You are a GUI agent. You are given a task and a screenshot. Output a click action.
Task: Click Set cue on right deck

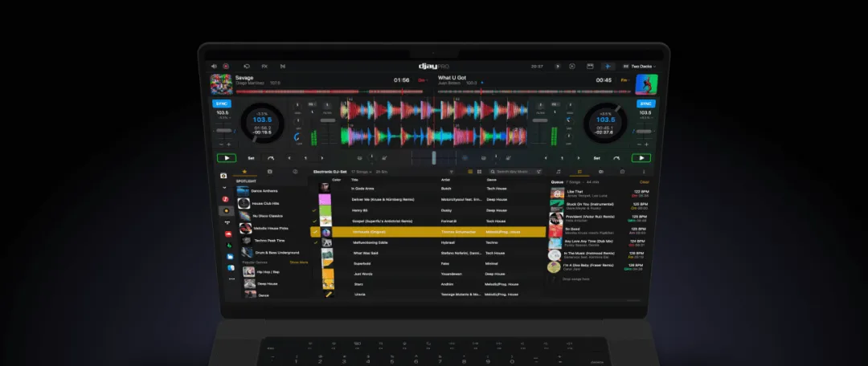pos(596,158)
